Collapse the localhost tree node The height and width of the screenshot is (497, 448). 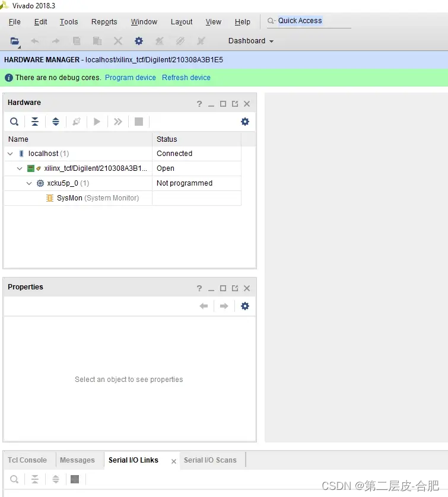[10, 154]
